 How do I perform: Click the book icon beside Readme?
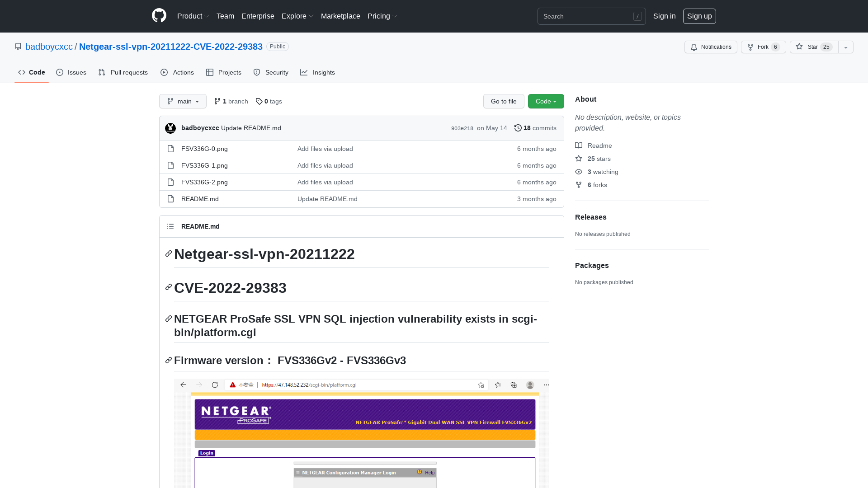tap(579, 145)
